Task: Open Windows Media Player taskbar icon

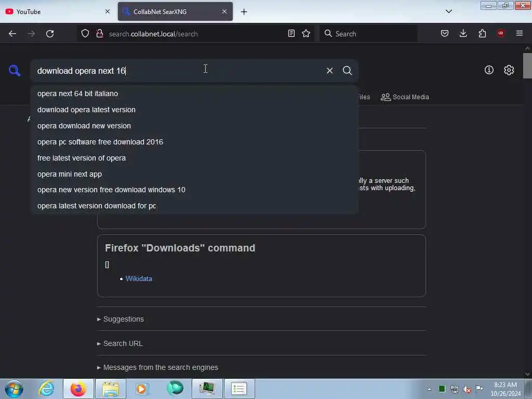Action: pos(142,389)
